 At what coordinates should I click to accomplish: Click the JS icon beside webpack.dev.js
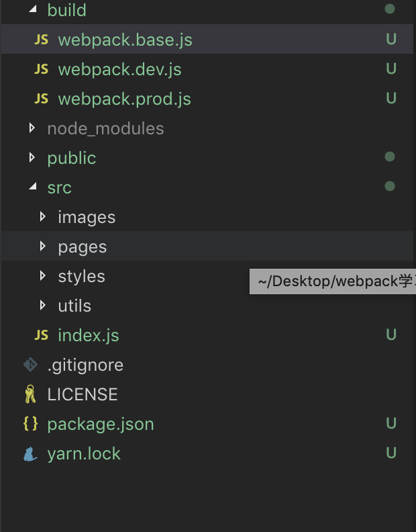[x=42, y=69]
